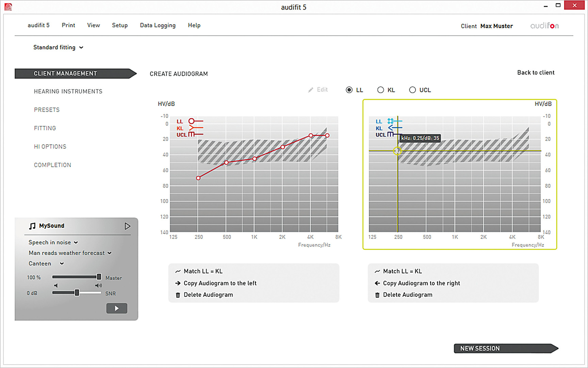
Task: Select the KL radio button
Action: click(x=380, y=90)
